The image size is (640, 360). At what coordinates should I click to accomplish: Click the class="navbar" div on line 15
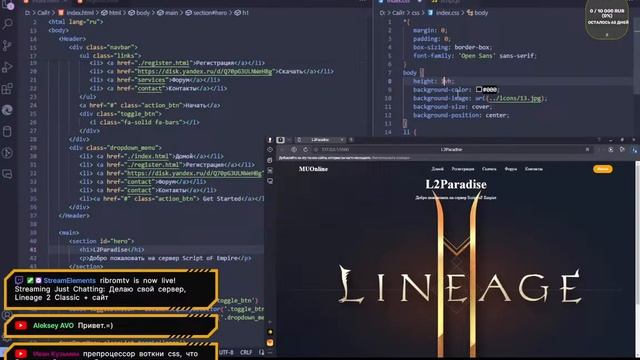pos(103,47)
